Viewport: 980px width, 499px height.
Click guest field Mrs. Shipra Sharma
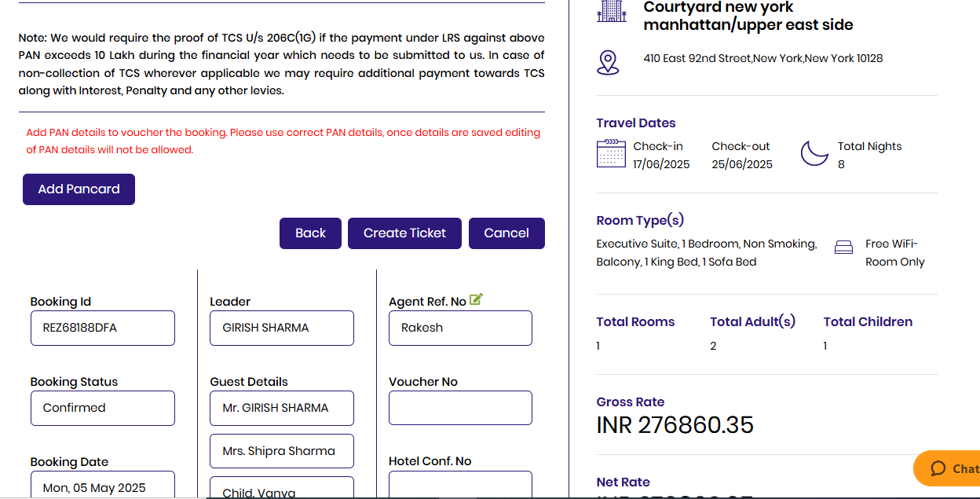[282, 451]
